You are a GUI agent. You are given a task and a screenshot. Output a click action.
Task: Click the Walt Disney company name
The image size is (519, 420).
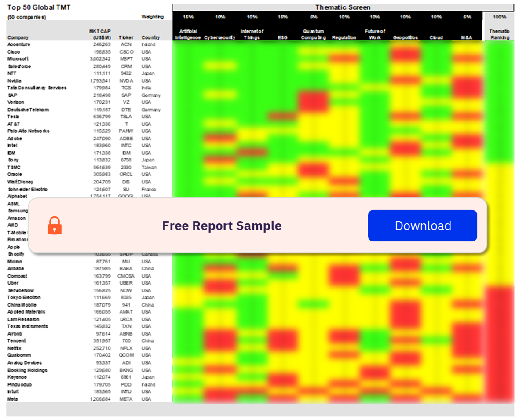coord(20,182)
